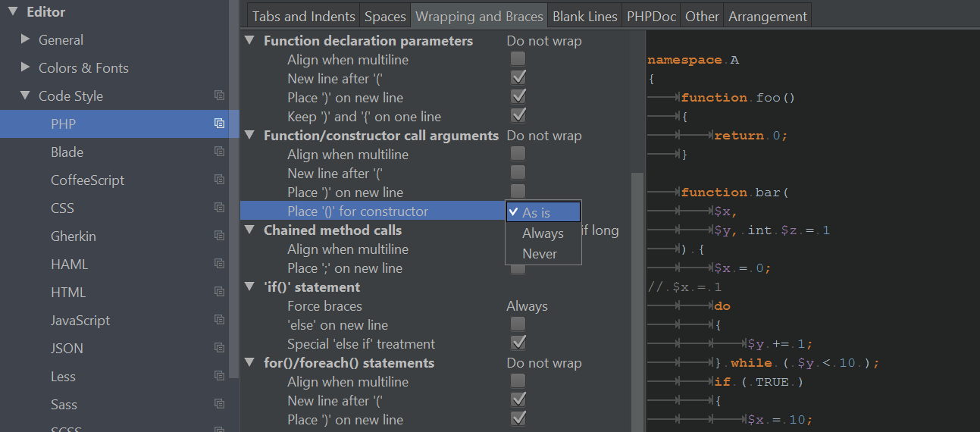Expand the General tree node

[26, 39]
